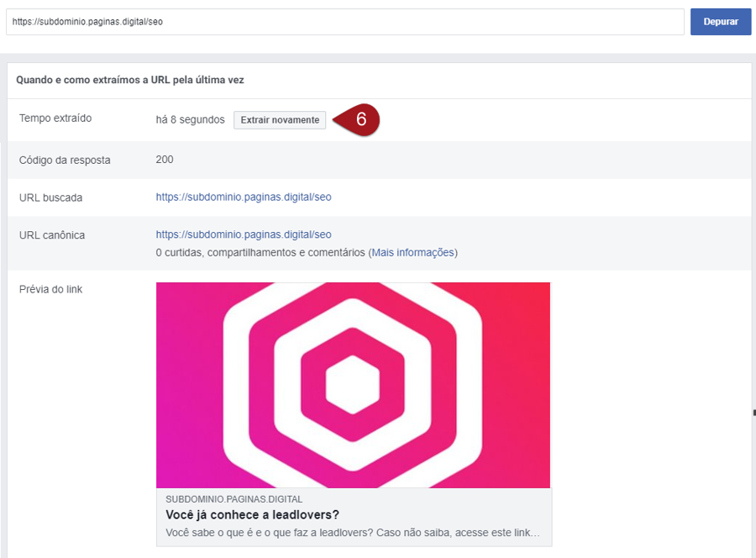Viewport: 756px width, 558px height.
Task: Select the 'Código da resposta' row label
Action: pyautogui.click(x=65, y=160)
